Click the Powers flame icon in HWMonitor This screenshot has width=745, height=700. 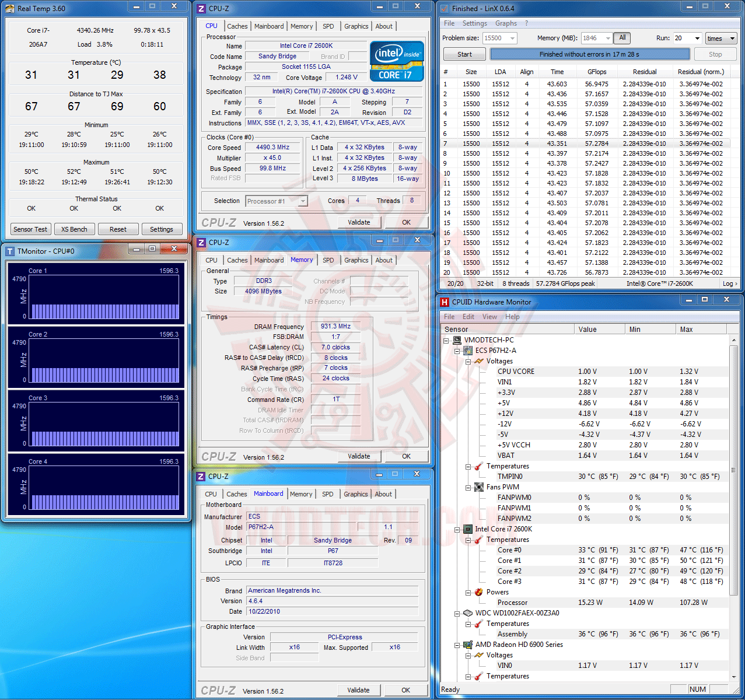(x=478, y=592)
